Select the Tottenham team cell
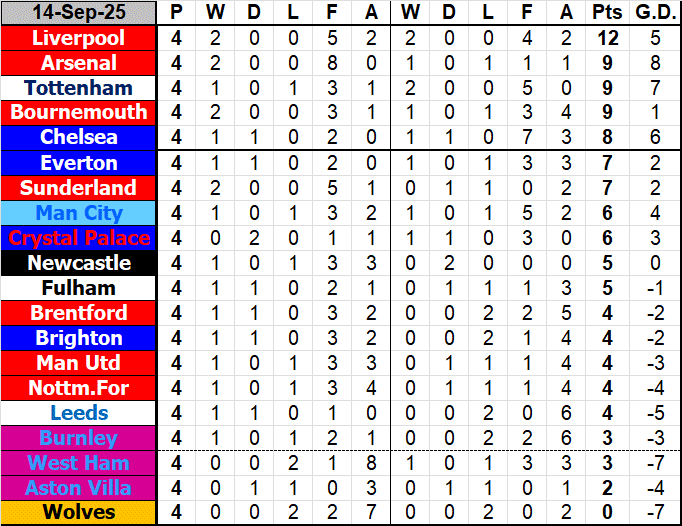This screenshot has width=682, height=526. click(79, 88)
